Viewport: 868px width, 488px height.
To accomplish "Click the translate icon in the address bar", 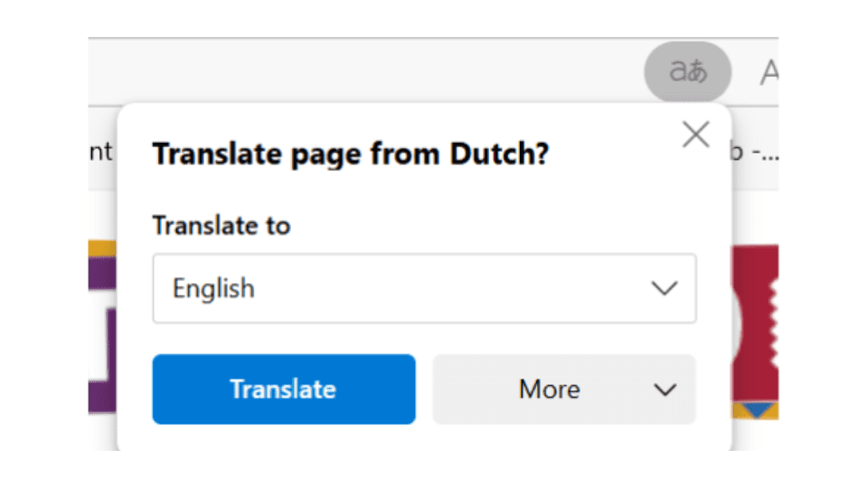I will tap(687, 72).
